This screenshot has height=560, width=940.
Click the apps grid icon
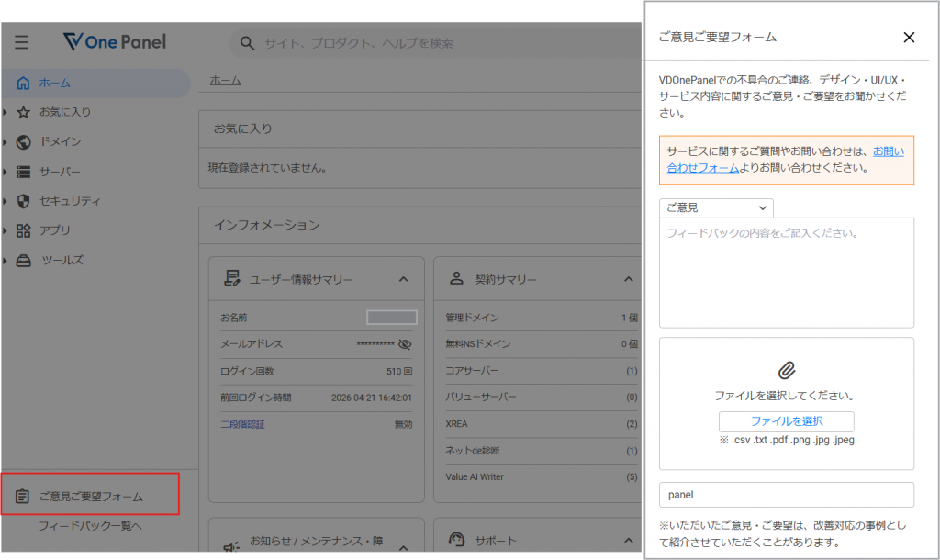point(23,230)
